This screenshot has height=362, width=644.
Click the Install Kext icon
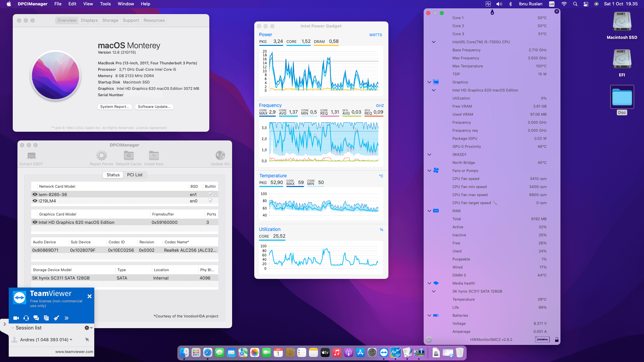coord(154,156)
